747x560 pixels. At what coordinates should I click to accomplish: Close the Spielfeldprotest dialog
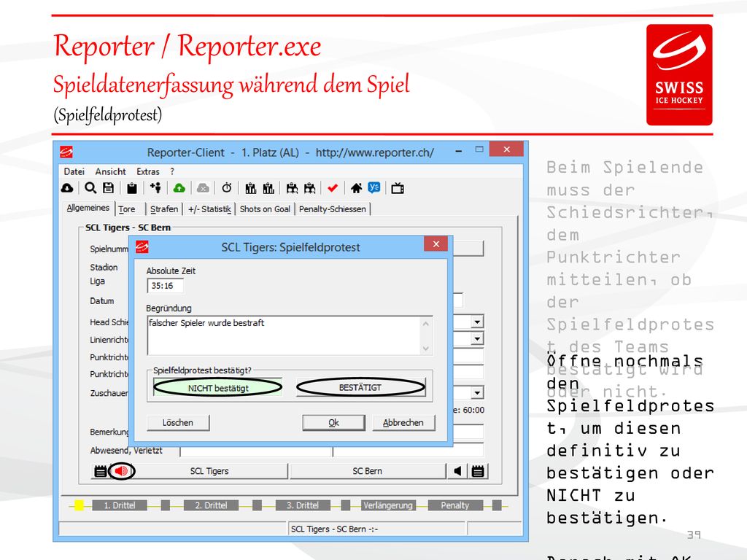(436, 244)
